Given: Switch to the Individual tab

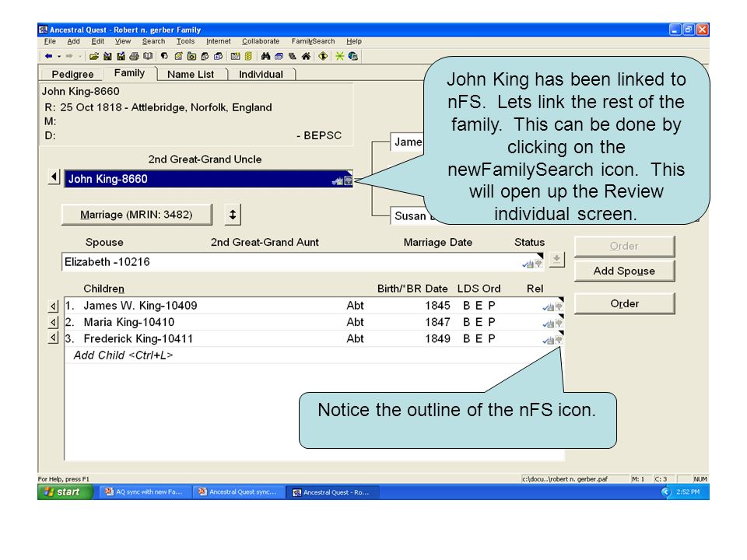Looking at the screenshot, I should 261,75.
